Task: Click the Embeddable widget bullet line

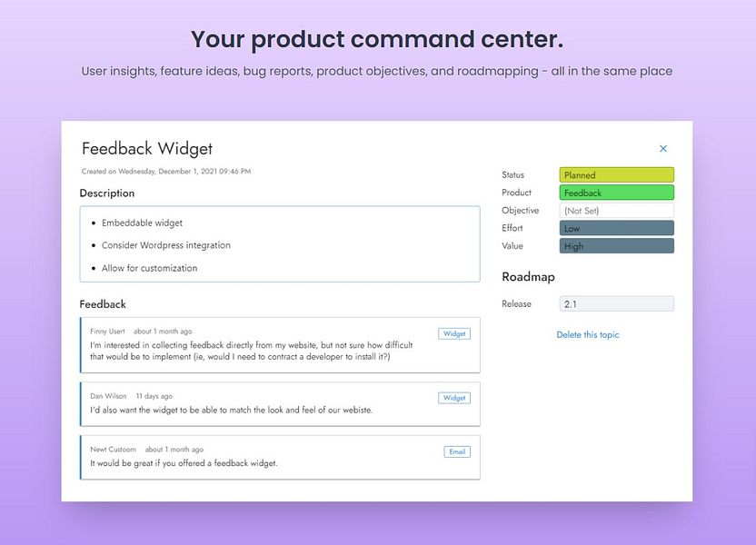Action: pos(142,223)
